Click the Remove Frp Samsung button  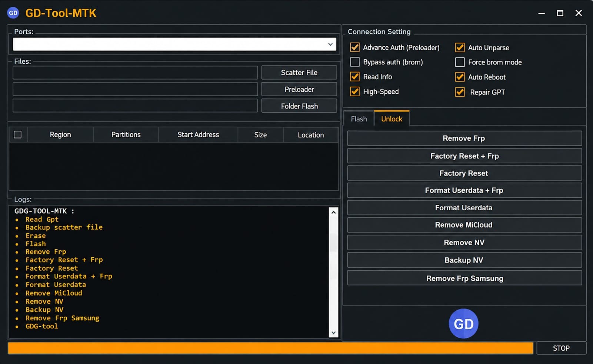pyautogui.click(x=464, y=278)
